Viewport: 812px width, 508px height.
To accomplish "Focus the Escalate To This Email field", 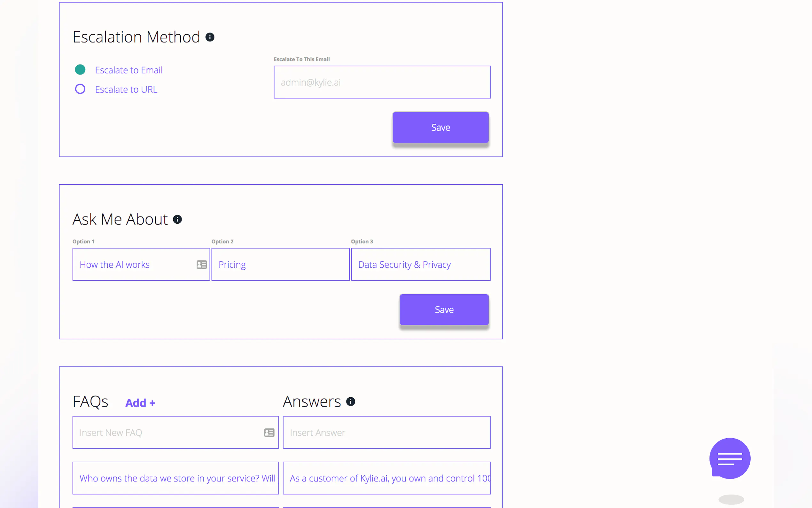I will (382, 82).
